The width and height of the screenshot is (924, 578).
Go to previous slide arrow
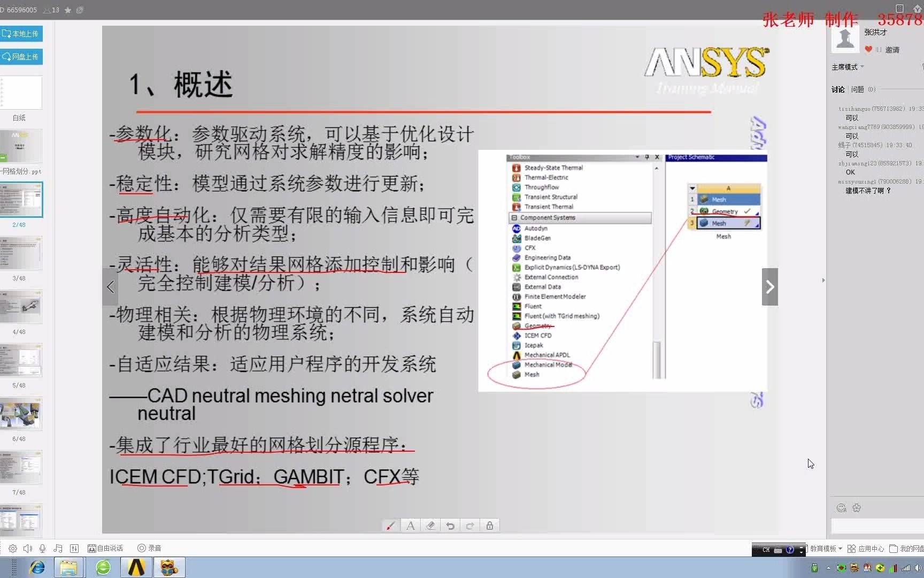110,287
